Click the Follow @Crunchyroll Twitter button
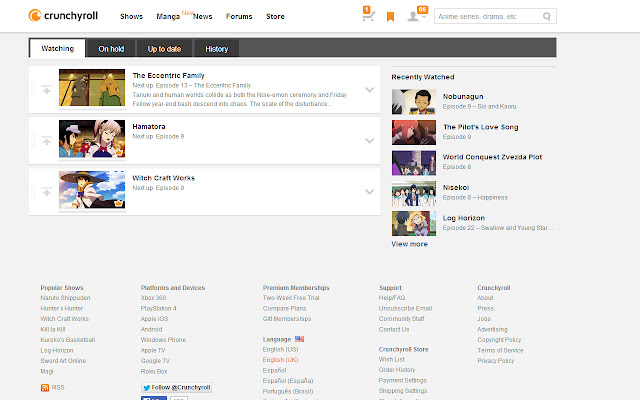The width and height of the screenshot is (640, 400). [176, 387]
